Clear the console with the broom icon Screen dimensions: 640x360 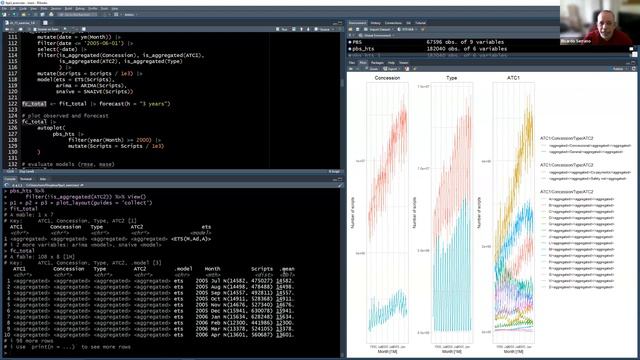tap(340, 185)
